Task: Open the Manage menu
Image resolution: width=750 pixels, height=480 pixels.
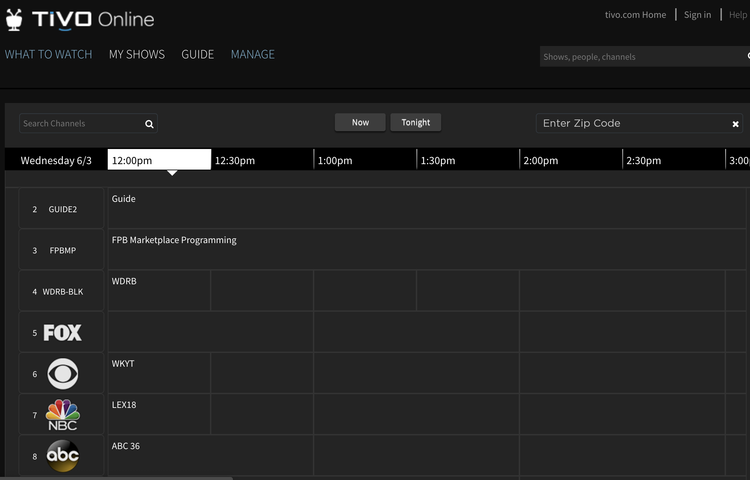Action: click(252, 54)
